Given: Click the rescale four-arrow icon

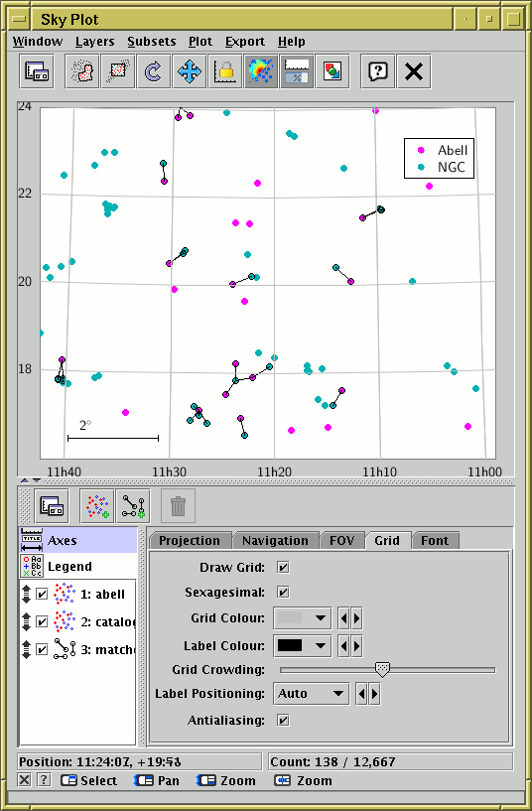Looking at the screenshot, I should (x=190, y=71).
